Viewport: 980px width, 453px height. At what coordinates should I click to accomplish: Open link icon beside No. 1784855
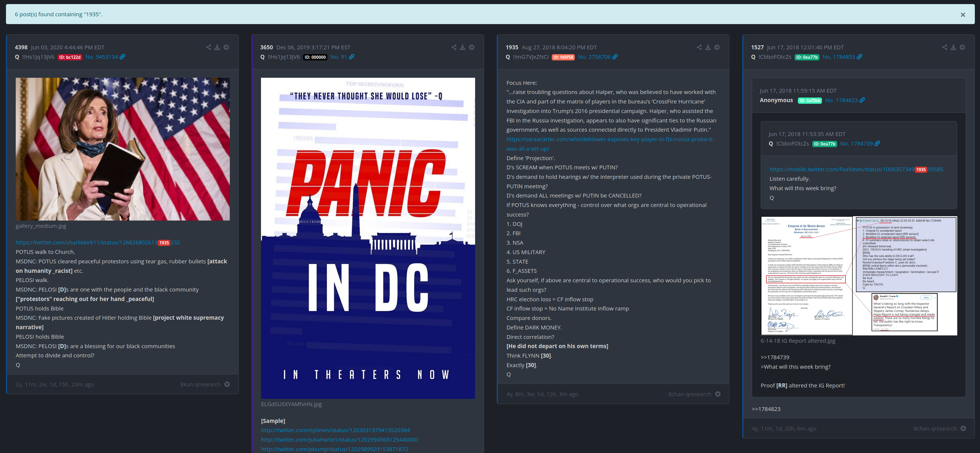point(859,57)
